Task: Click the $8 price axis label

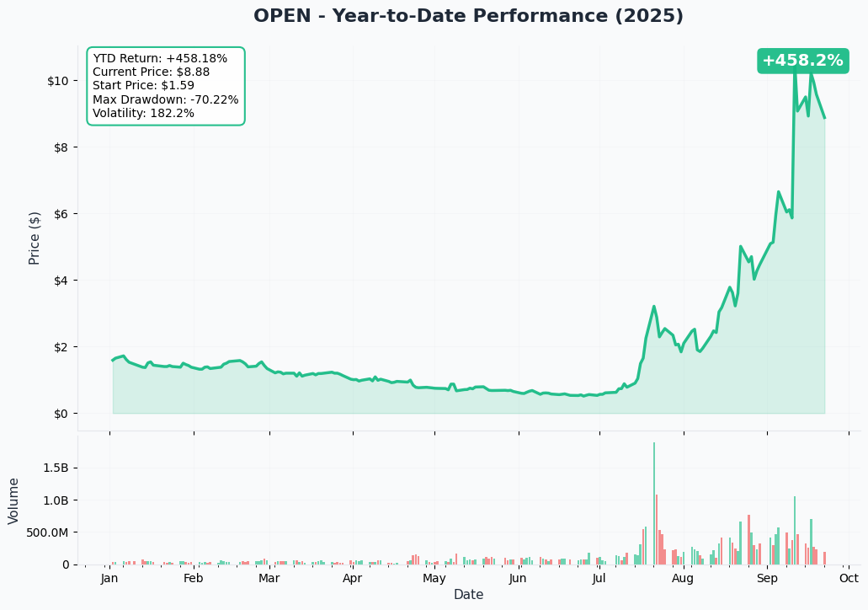Action: [61, 147]
